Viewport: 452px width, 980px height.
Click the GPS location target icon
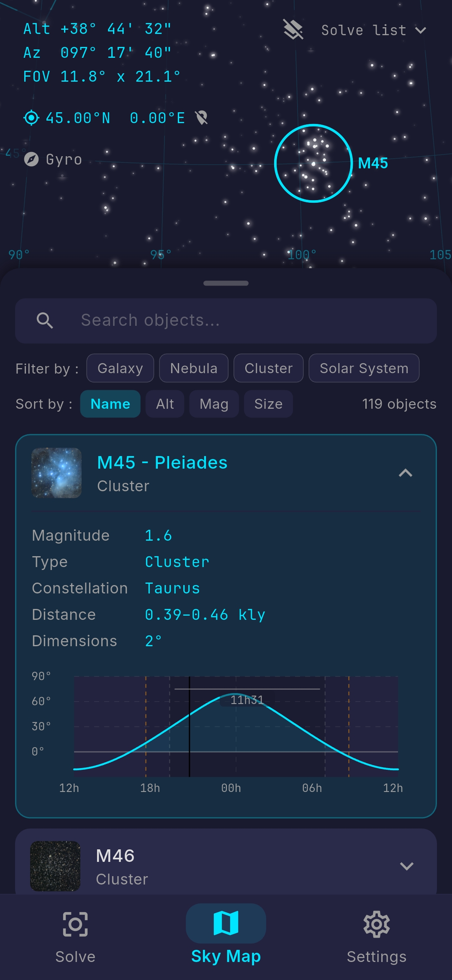coord(31,118)
